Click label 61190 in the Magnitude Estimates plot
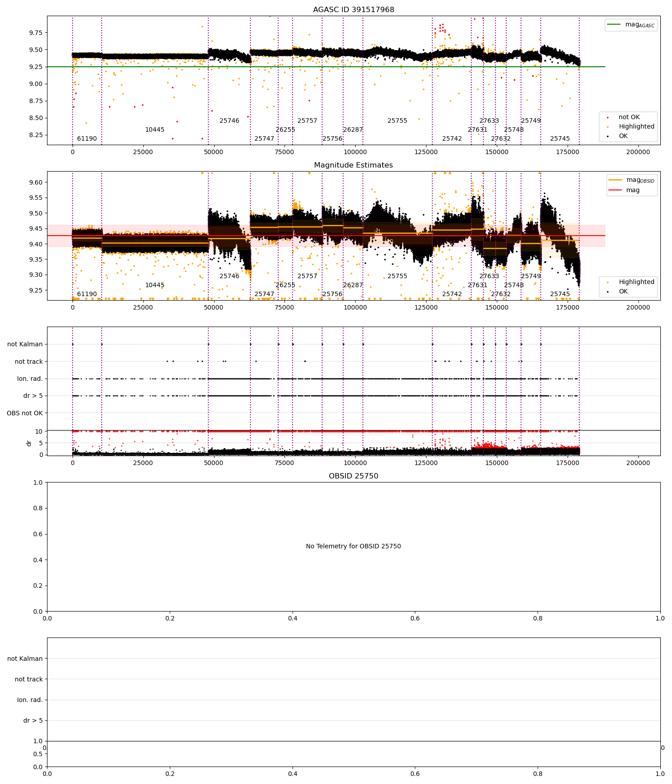This screenshot has height=784, width=672. pos(87,294)
